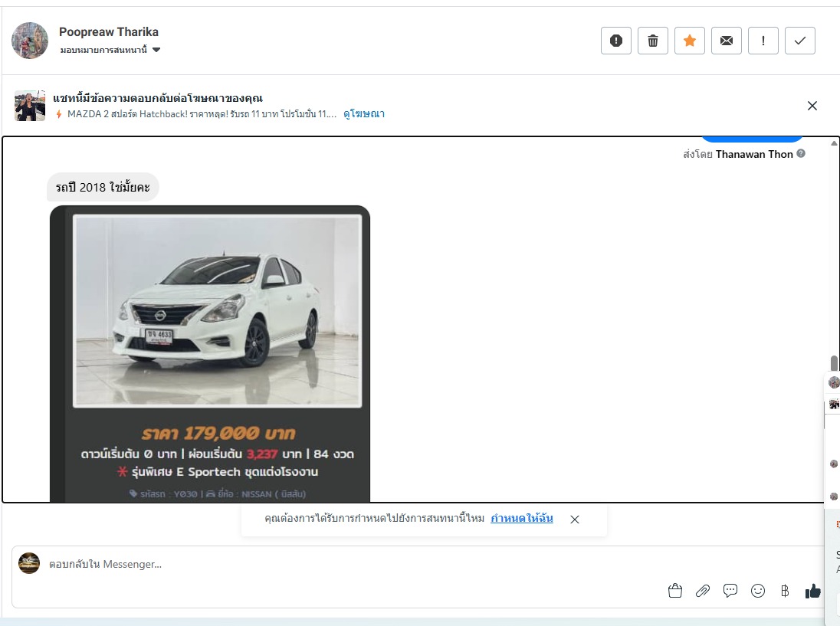Mark conversation done with checkmark button
This screenshot has width=840, height=626.
click(x=799, y=41)
